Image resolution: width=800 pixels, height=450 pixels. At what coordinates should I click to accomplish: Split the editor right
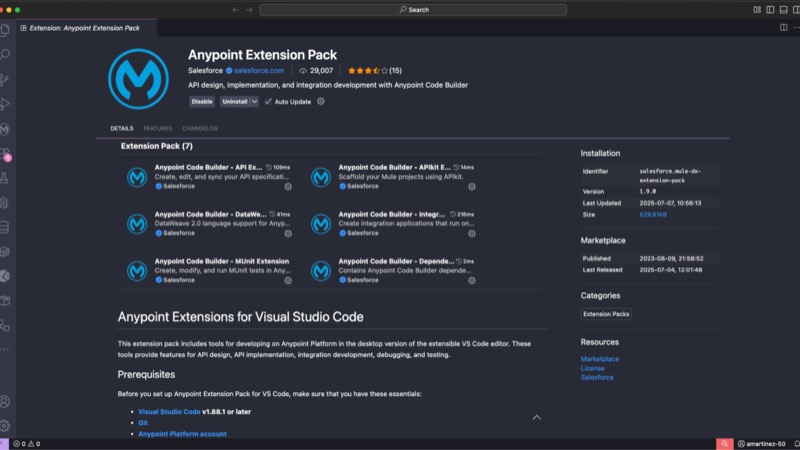pos(783,28)
